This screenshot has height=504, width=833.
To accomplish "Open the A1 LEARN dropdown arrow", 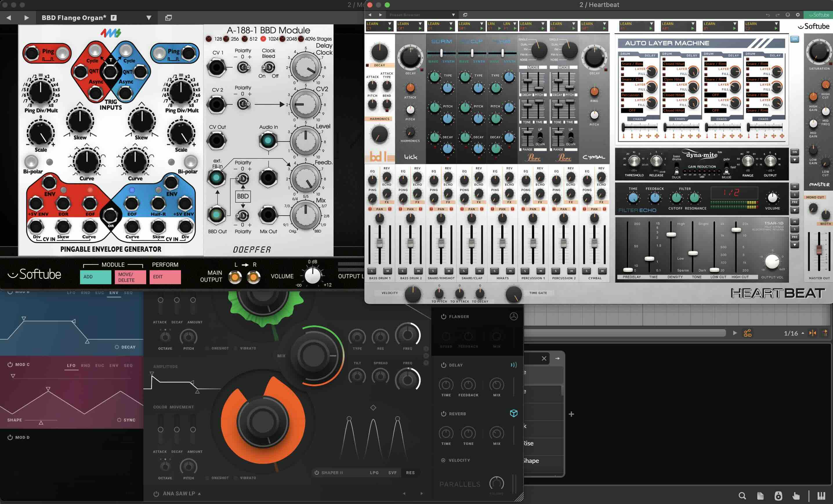I will 651,24.
